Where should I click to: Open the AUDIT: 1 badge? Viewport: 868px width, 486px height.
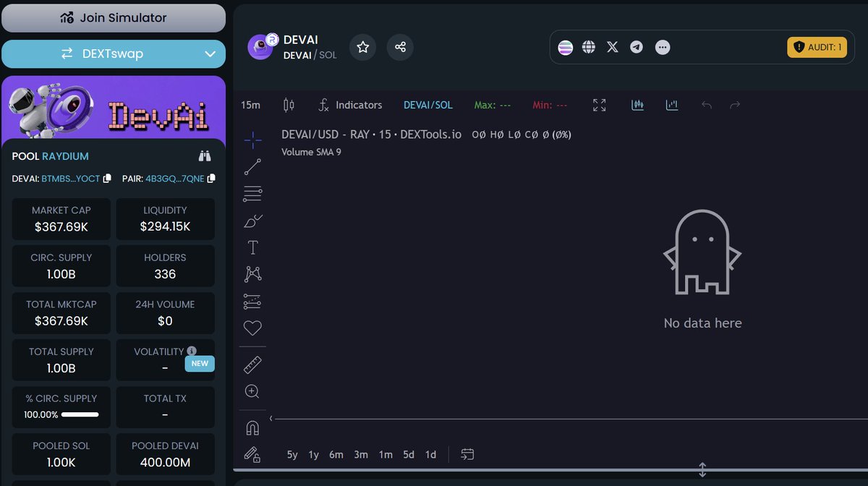pos(817,47)
